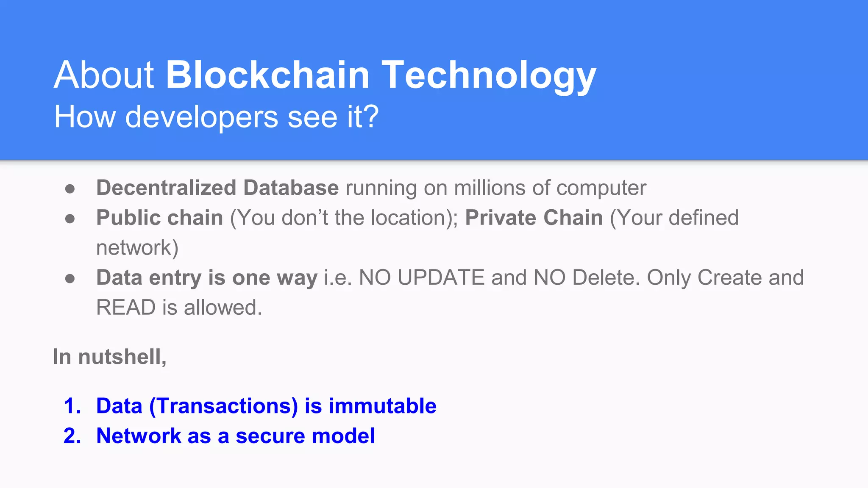This screenshot has width=868, height=488.
Task: Click 'Data (Transactions) is immutable' item
Action: [266, 406]
